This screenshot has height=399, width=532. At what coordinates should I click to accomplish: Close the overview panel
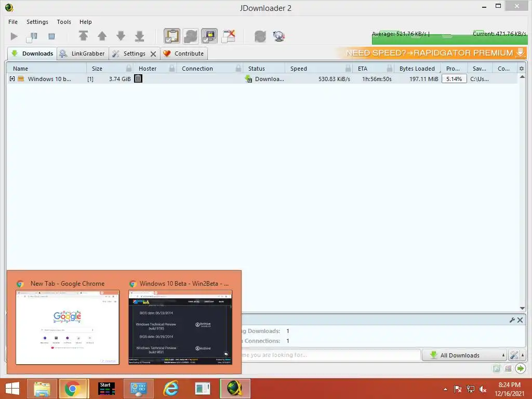520,320
